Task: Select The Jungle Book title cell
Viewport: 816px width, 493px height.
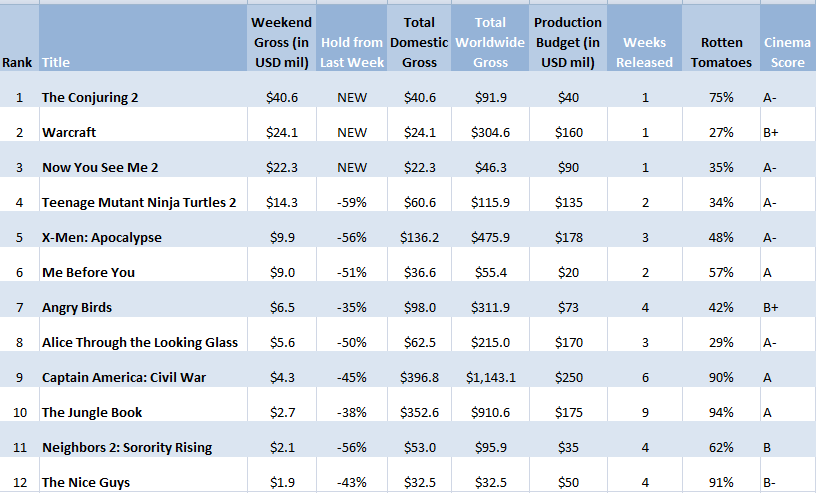Action: click(92, 413)
